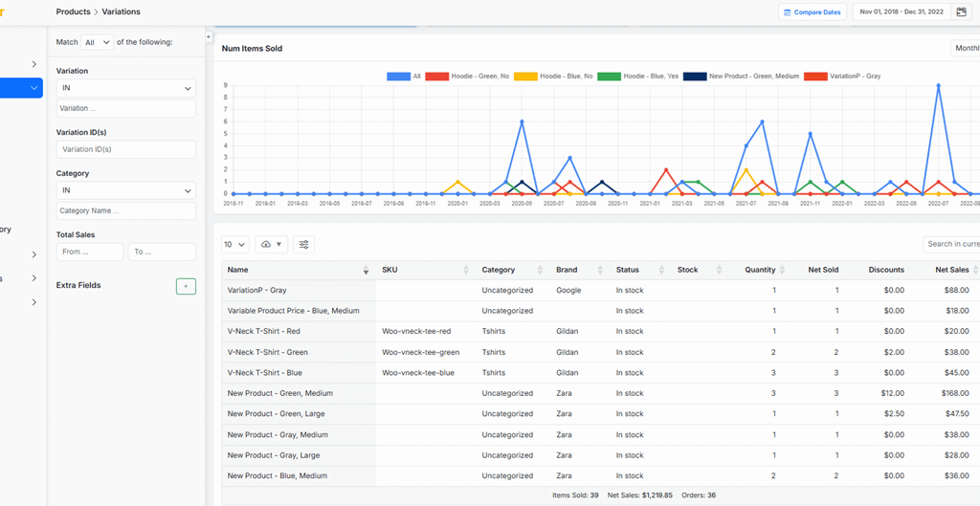980x506 pixels.
Task: Click 'Hoodie - Blue, No' yellow legend swatch
Action: 525,77
